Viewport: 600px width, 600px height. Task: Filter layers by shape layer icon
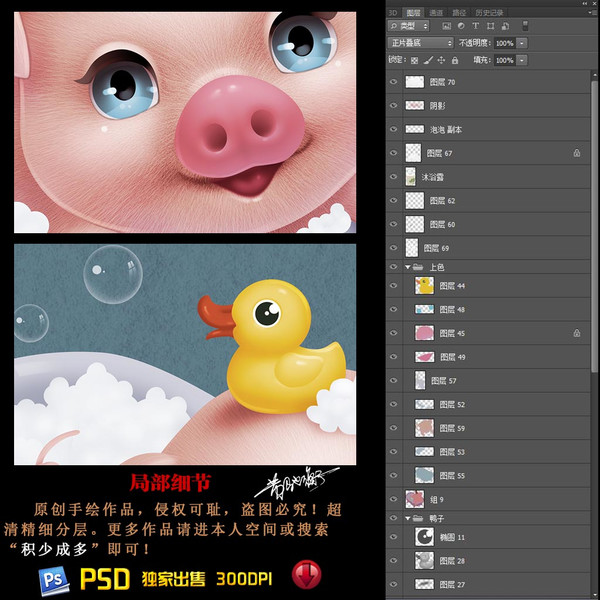(x=490, y=26)
